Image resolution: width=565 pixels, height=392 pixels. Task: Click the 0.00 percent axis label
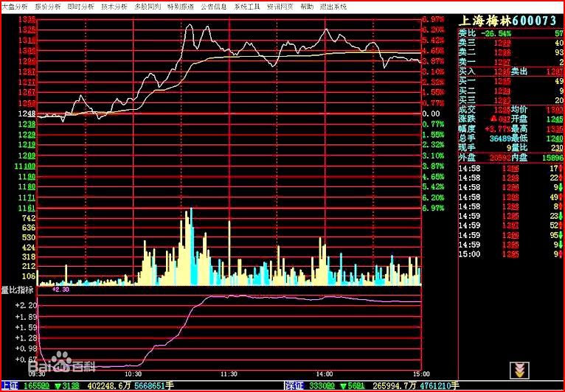(431, 114)
